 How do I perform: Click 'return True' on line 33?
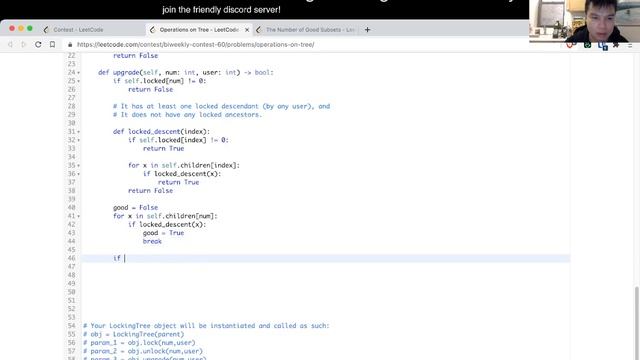163,149
